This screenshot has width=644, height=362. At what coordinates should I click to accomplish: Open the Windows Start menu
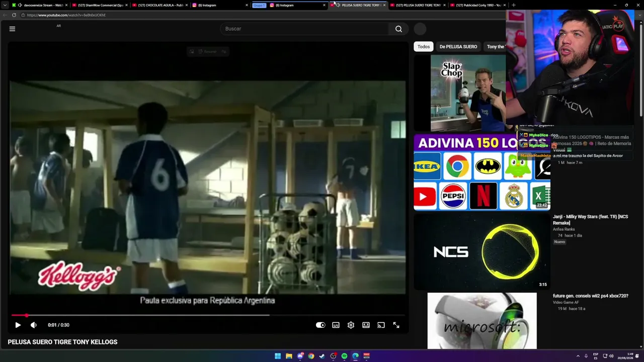pos(278,356)
